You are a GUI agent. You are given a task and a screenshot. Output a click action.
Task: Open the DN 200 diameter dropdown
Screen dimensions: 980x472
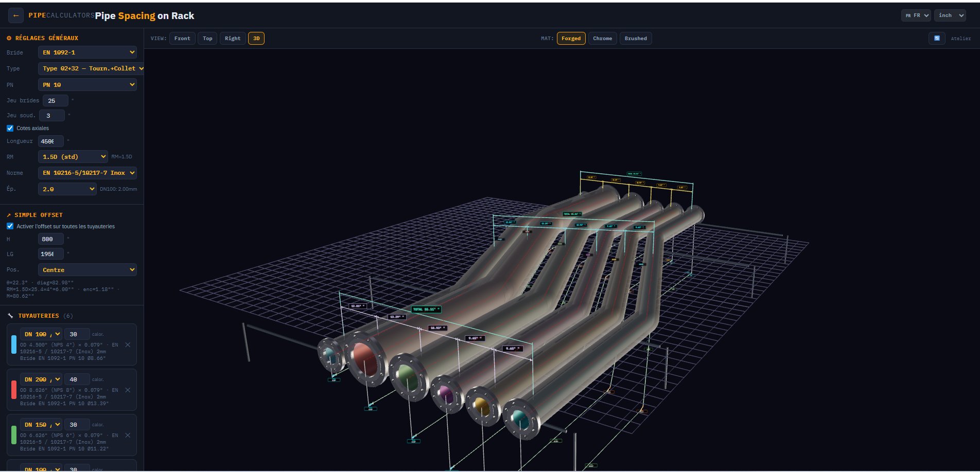pos(41,379)
